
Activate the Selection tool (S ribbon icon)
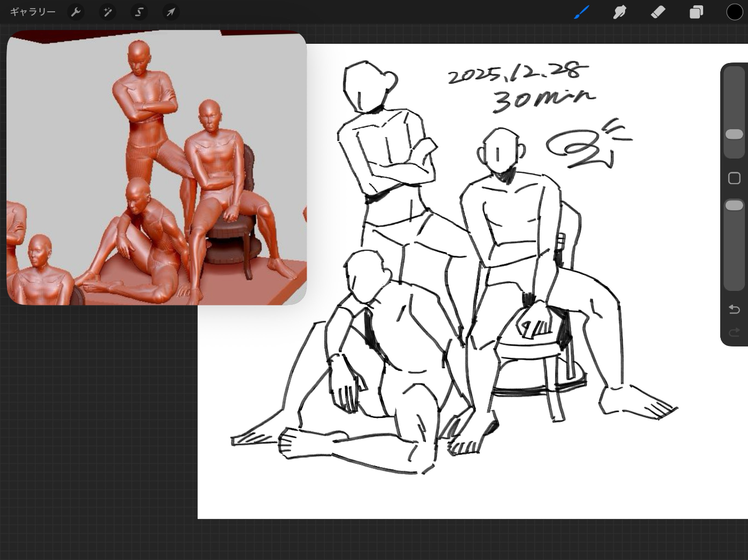[139, 12]
